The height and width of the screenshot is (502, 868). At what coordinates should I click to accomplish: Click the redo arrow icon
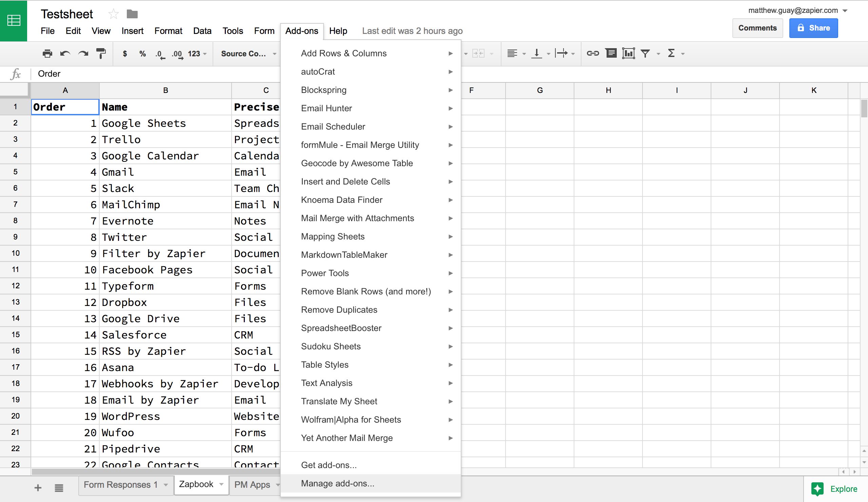[x=83, y=53]
